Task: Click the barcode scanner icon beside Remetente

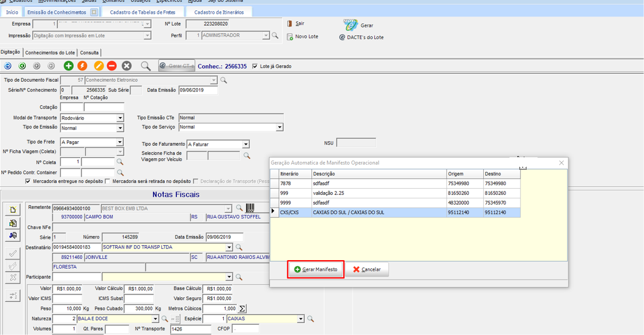Action: pyautogui.click(x=251, y=208)
